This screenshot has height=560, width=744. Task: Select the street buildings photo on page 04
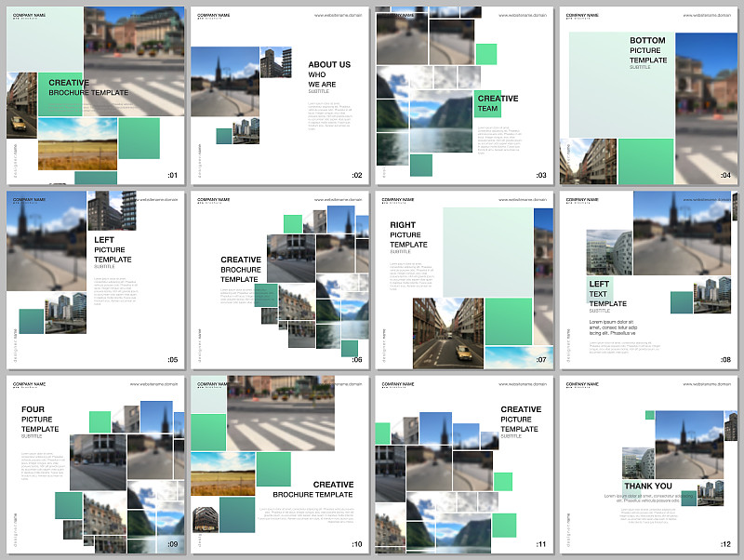coord(589,161)
